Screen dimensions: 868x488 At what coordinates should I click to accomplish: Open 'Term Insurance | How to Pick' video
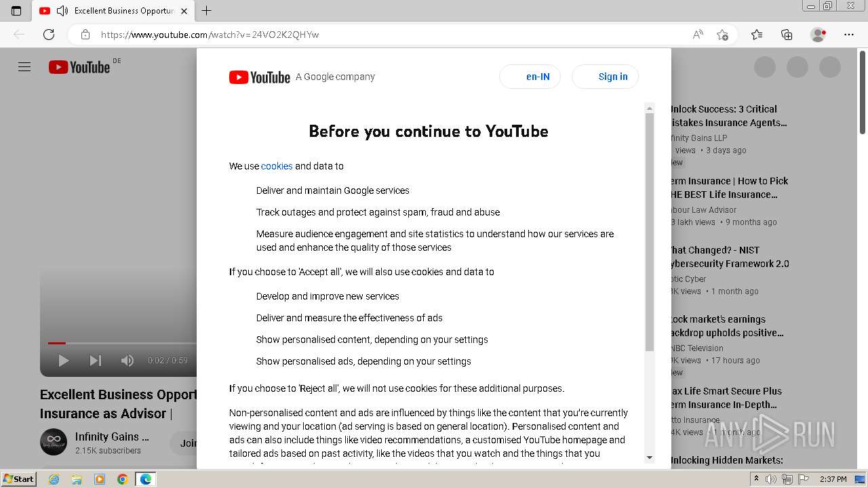pos(728,188)
